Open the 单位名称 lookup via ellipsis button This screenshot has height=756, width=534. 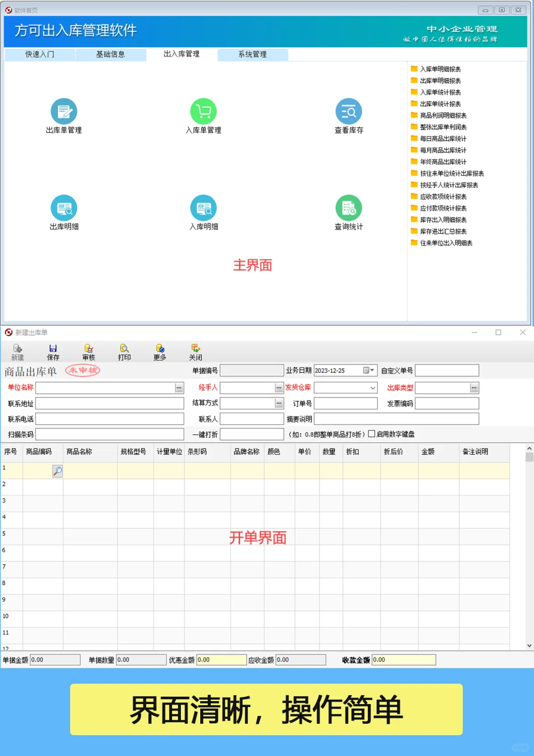point(178,388)
